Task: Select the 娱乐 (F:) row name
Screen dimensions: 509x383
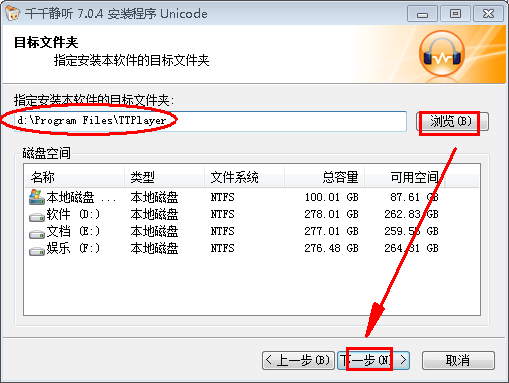Action: (x=73, y=248)
